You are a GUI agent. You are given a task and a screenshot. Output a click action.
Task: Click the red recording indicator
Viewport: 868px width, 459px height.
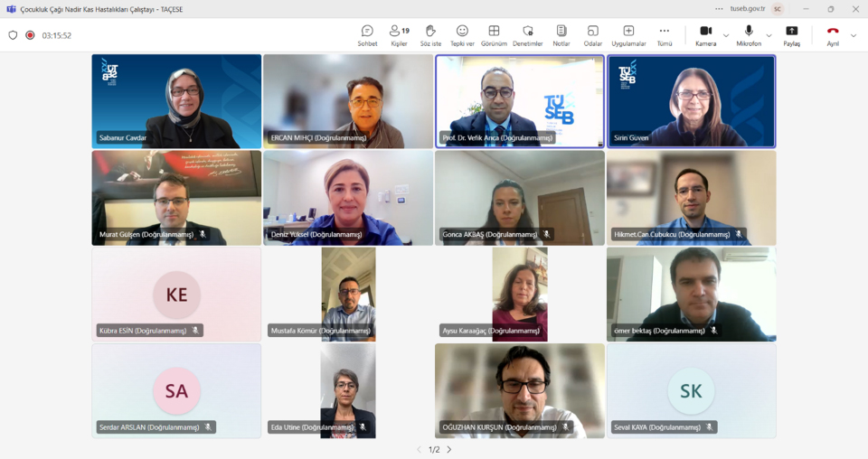click(30, 35)
